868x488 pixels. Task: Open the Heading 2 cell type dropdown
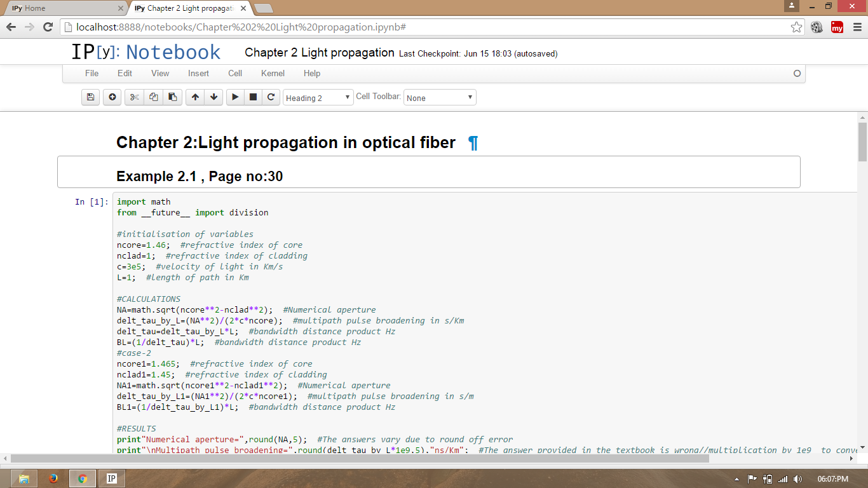[x=318, y=98]
